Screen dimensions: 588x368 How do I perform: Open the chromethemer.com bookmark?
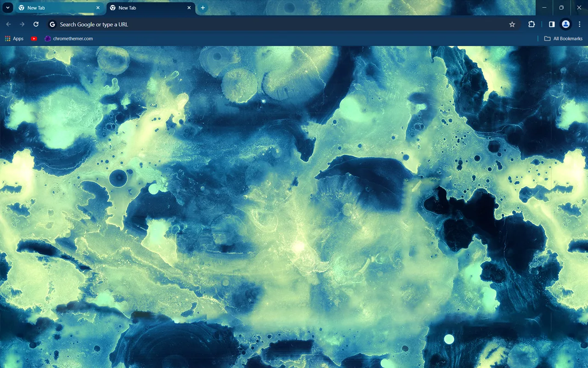(x=69, y=39)
